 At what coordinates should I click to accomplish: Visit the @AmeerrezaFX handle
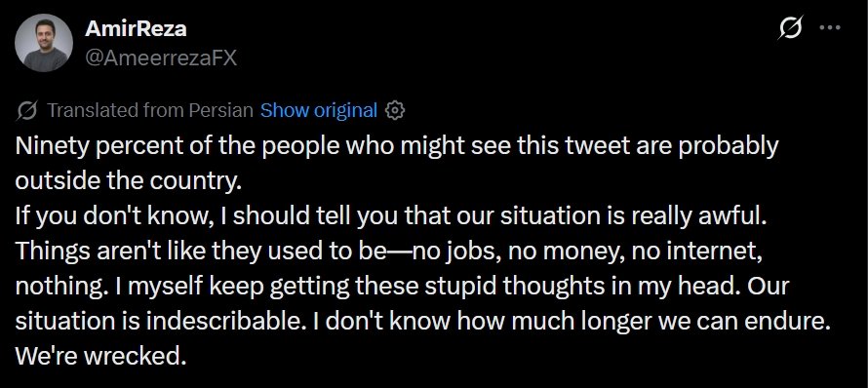pos(161,57)
